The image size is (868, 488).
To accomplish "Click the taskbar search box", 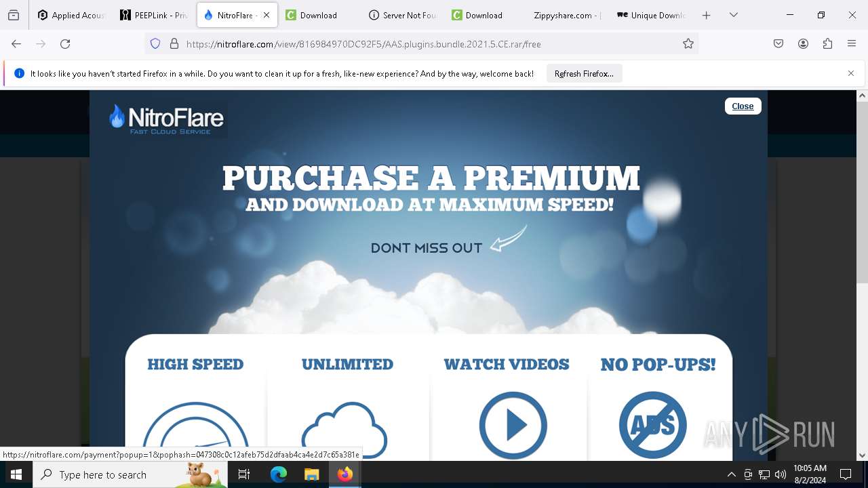I will pos(130,474).
